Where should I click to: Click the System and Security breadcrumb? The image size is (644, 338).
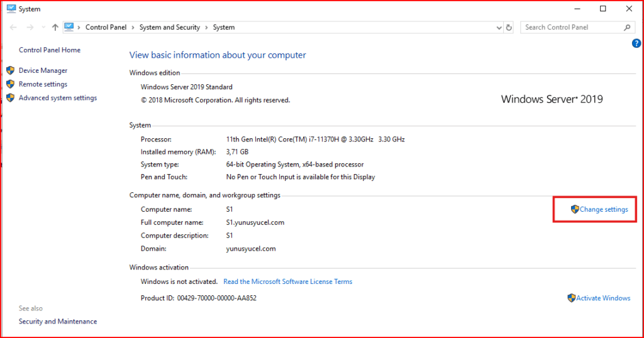click(x=170, y=28)
